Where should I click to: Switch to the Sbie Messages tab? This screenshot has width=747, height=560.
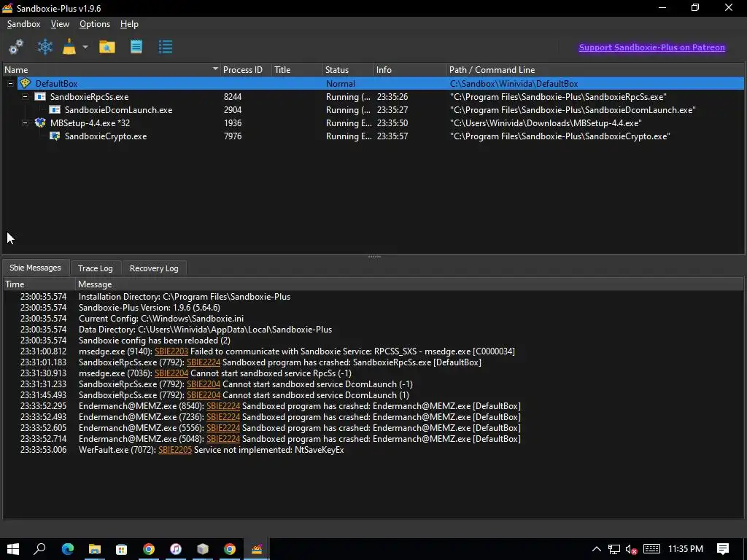(35, 268)
